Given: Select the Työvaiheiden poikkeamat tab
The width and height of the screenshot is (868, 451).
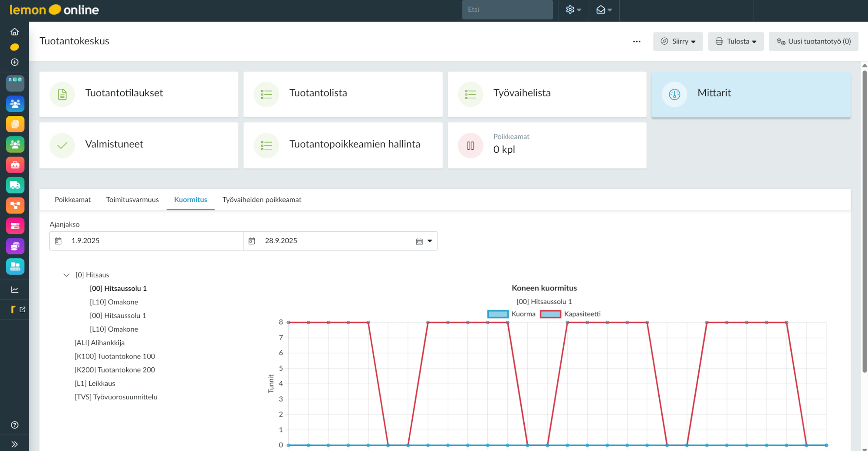Looking at the screenshot, I should click(x=261, y=200).
